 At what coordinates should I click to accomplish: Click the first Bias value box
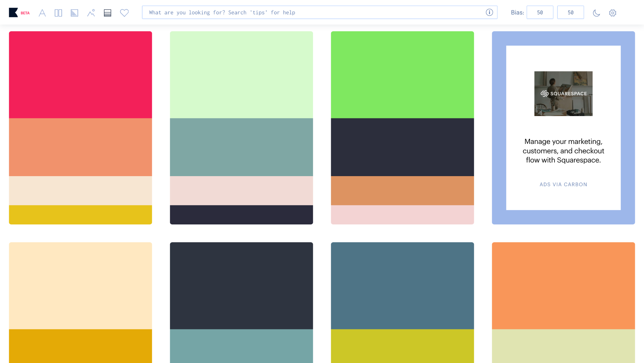click(x=540, y=12)
